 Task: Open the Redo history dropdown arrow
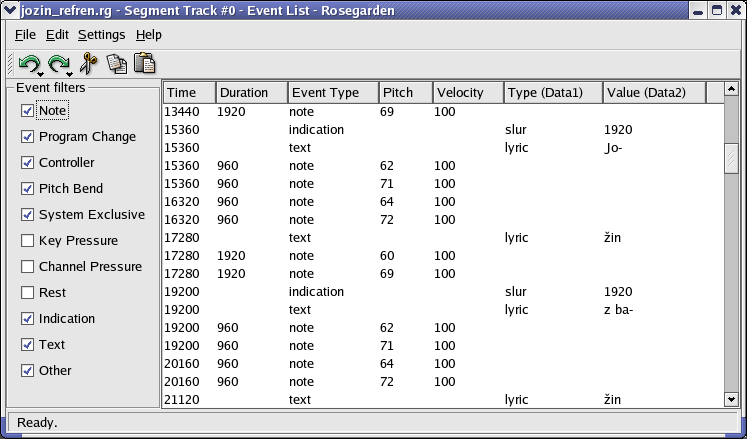(70, 74)
